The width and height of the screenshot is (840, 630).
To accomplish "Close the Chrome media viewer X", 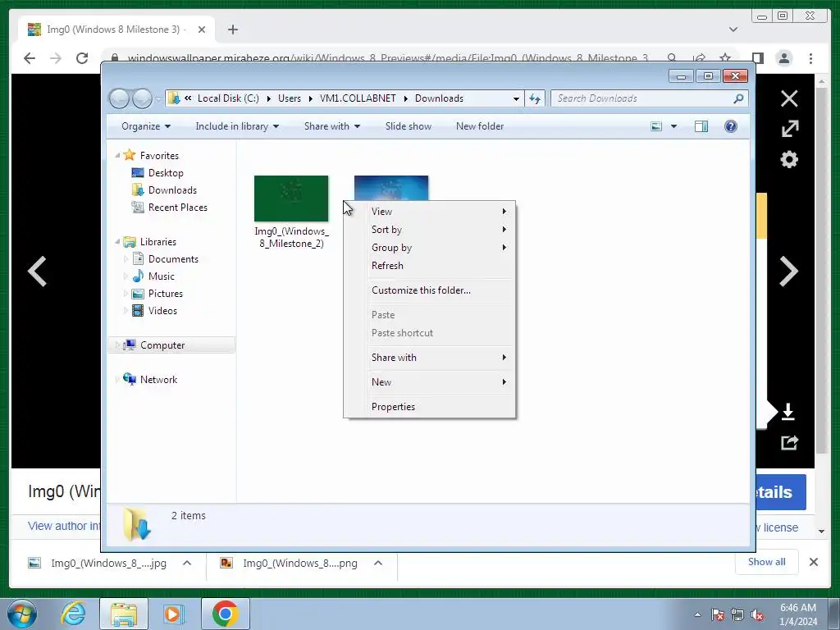I will pos(789,98).
